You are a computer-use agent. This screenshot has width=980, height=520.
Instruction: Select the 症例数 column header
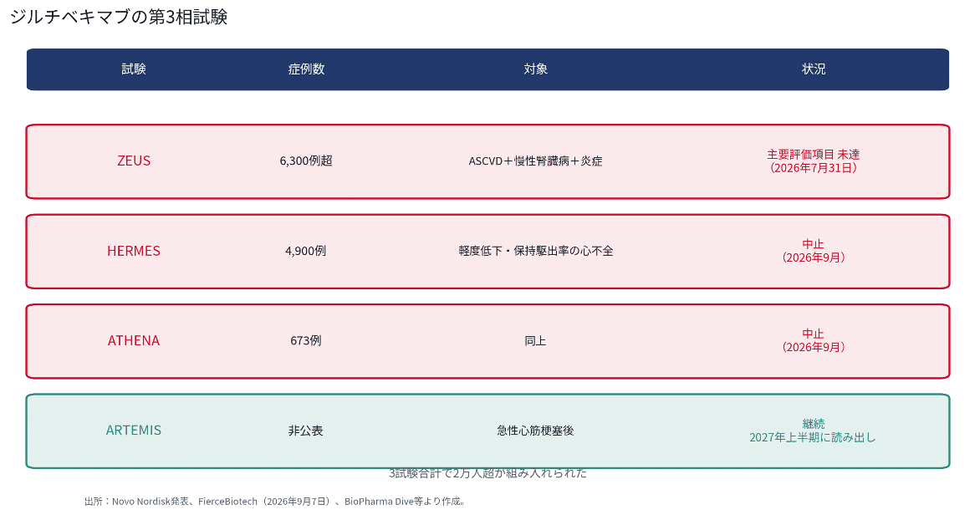pos(306,69)
